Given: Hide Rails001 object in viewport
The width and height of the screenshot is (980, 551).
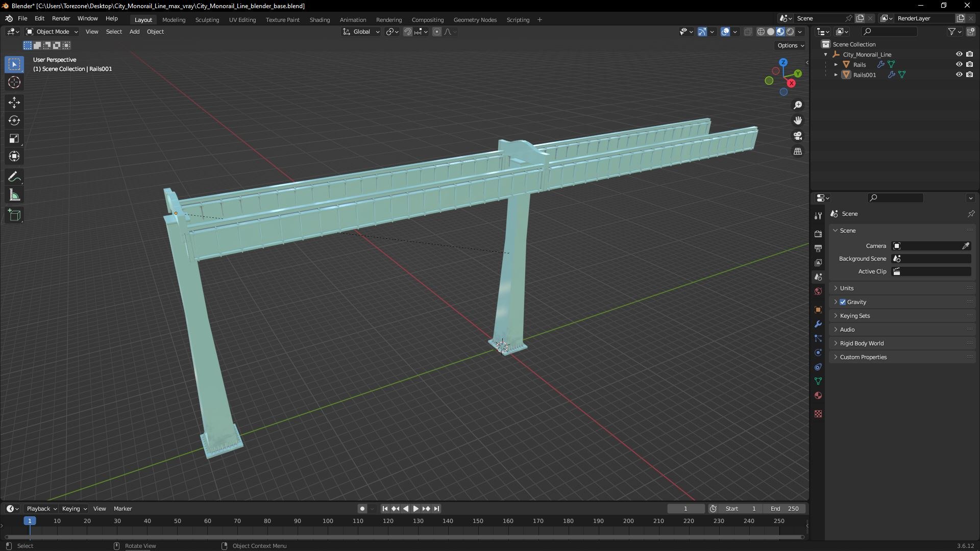Looking at the screenshot, I should click(x=959, y=74).
